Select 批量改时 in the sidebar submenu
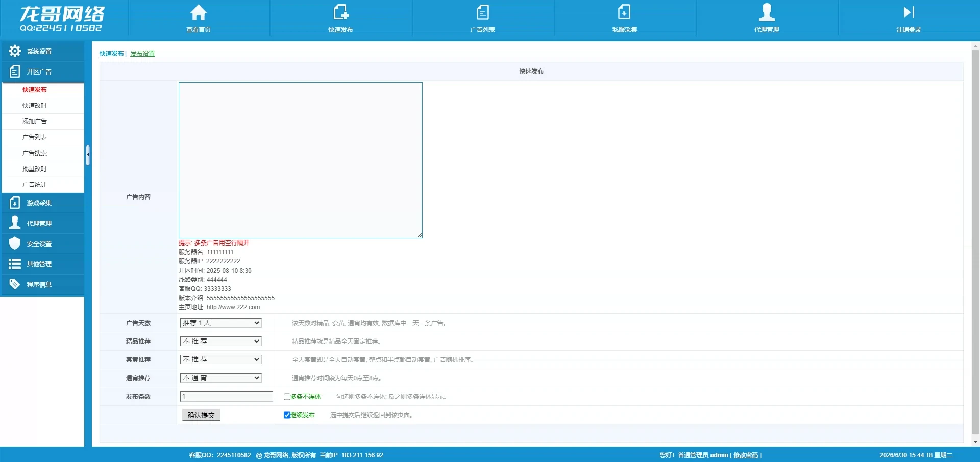 (x=35, y=169)
